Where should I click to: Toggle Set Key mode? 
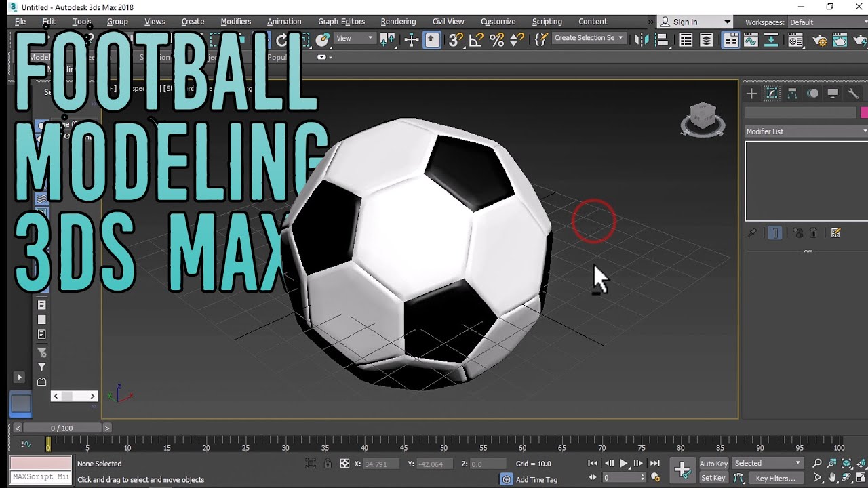713,478
